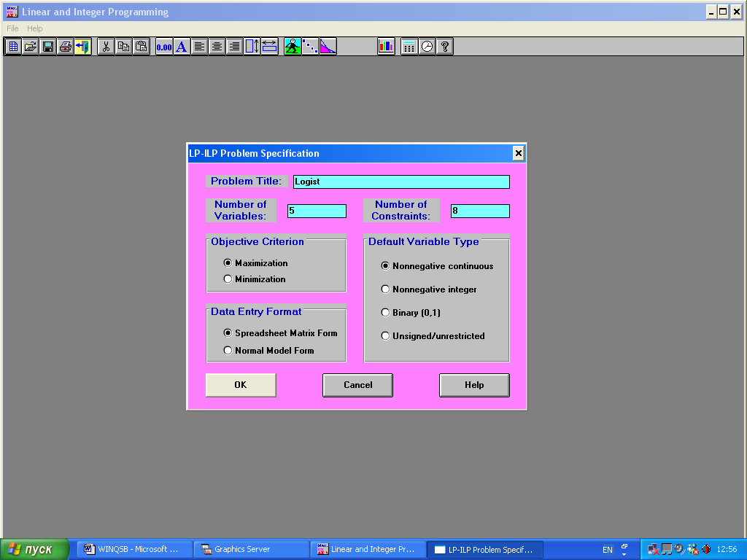Choose Normal Model Form entry format
This screenshot has height=560, width=747.
tap(268, 351)
